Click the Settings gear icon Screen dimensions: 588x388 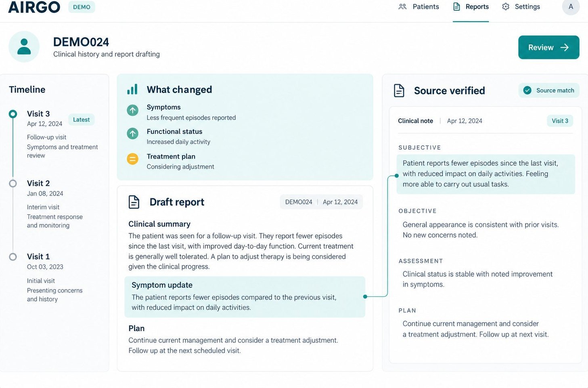tap(506, 7)
